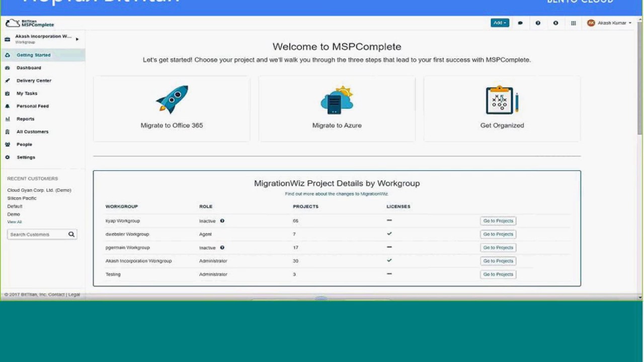
Task: Click the dwebster Workgroup name cell
Action: (127, 234)
